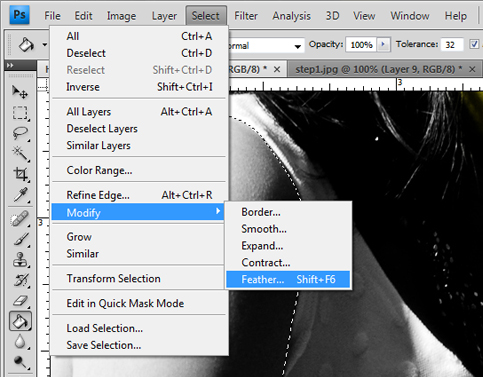
Task: Select the Dodge tool
Action: click(20, 362)
